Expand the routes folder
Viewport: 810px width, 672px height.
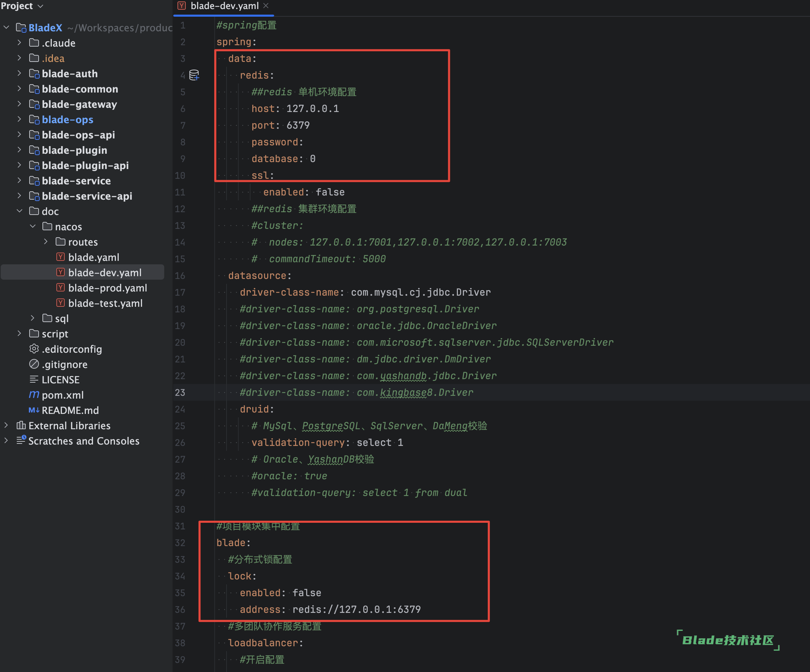point(46,242)
